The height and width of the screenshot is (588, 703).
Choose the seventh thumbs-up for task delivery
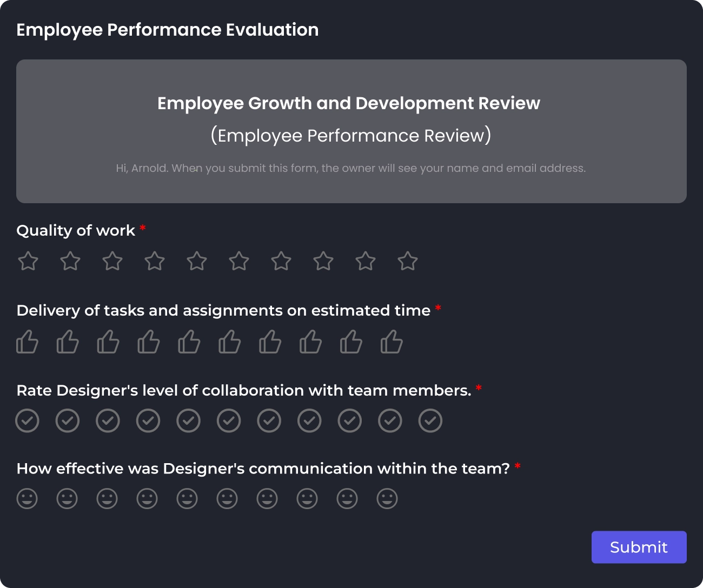[x=270, y=342]
